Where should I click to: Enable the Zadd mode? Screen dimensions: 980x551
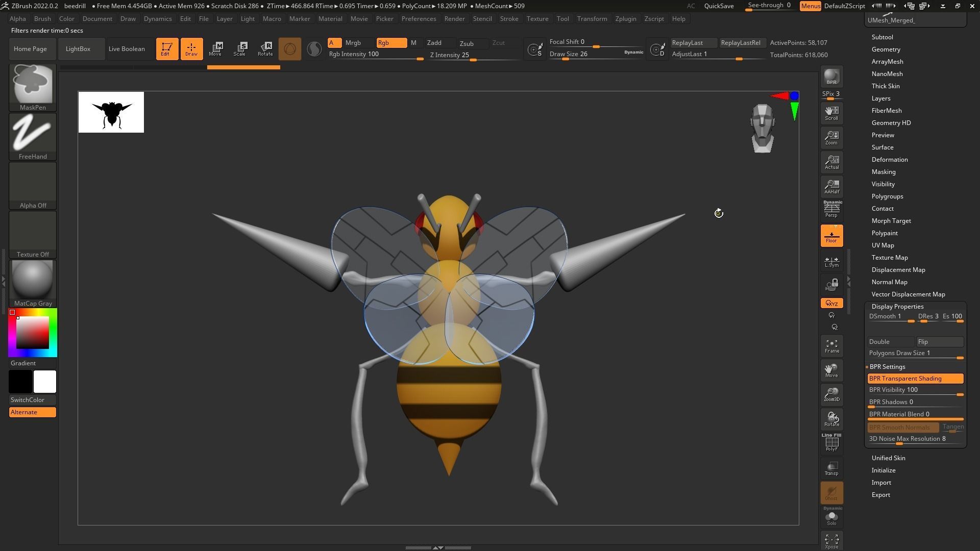440,43
